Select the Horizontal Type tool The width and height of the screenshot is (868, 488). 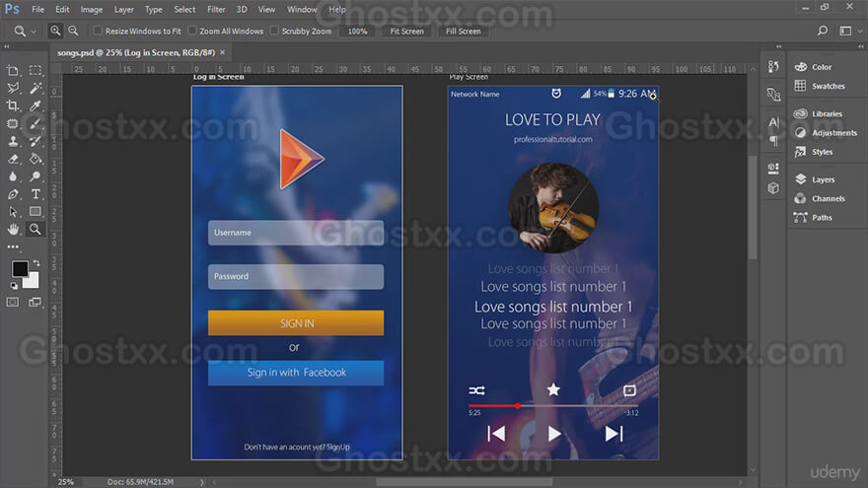pos(36,194)
